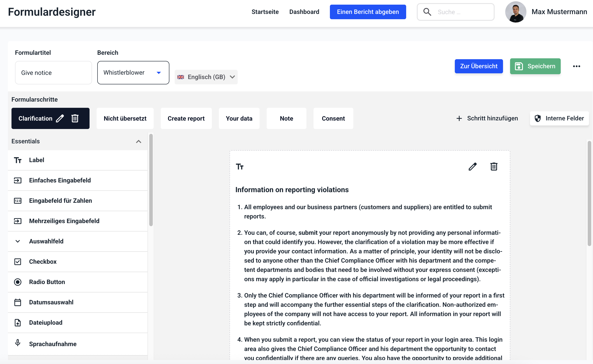Click the pencil icon on Clarification step
Screen dimensions: 593x364
pyautogui.click(x=60, y=118)
